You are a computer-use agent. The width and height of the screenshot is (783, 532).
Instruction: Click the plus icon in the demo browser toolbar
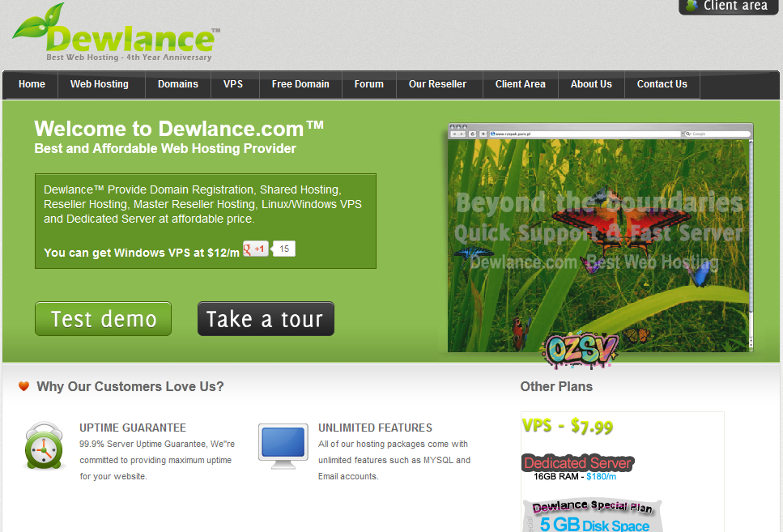tap(483, 132)
